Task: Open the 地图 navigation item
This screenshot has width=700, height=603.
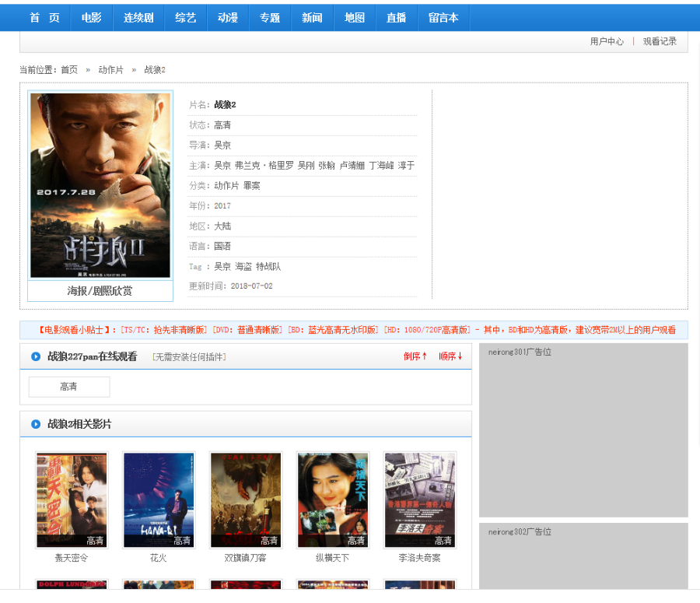Action: (355, 18)
